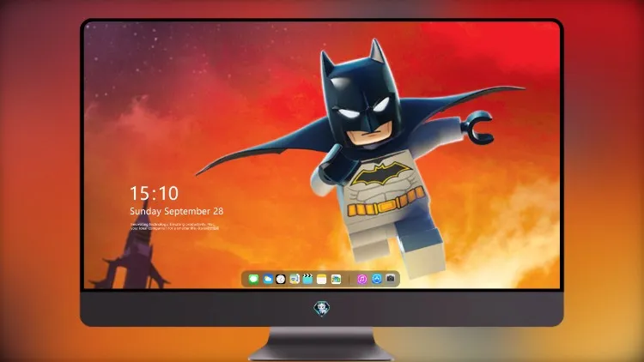The height and width of the screenshot is (362, 644).
Task: Open the blue App Store icon
Action: point(377,279)
